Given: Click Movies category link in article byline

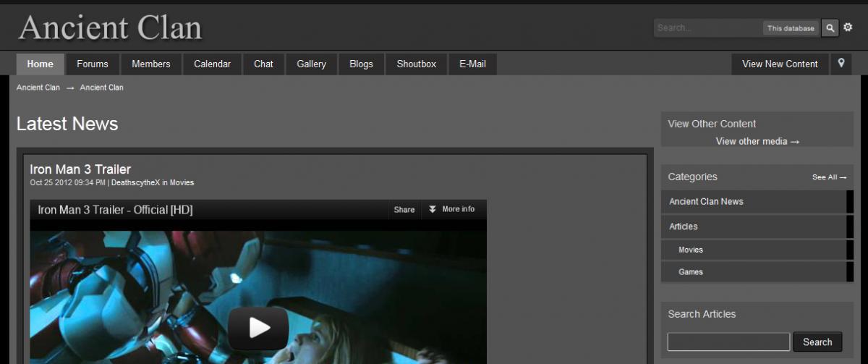Looking at the screenshot, I should (x=182, y=182).
